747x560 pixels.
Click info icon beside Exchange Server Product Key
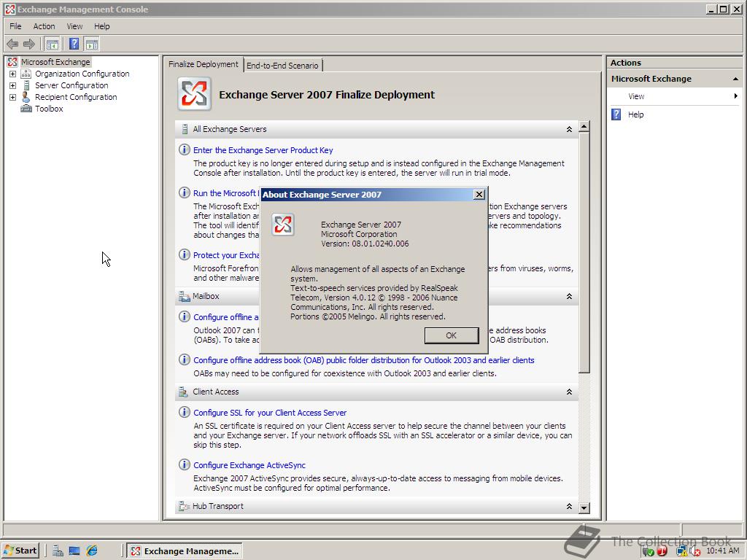point(185,149)
